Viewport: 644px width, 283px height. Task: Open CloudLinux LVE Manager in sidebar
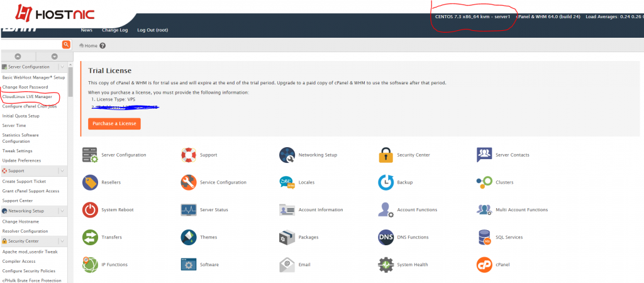(x=27, y=97)
